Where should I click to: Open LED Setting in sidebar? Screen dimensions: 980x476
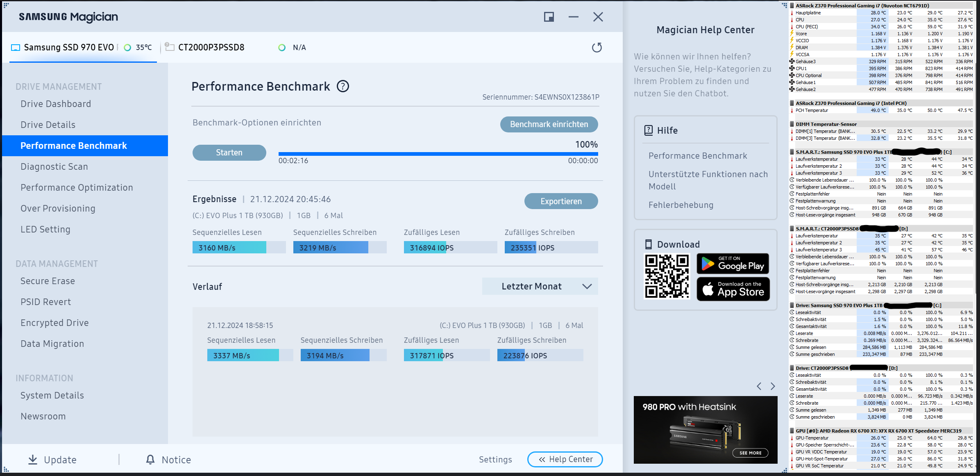(45, 229)
